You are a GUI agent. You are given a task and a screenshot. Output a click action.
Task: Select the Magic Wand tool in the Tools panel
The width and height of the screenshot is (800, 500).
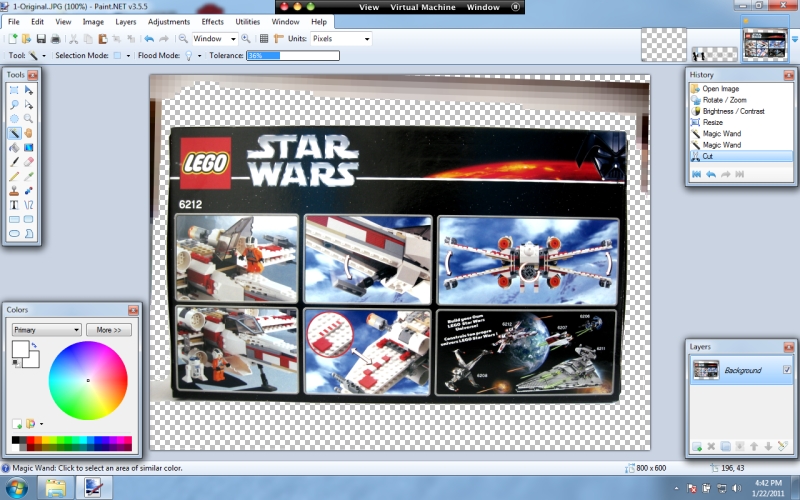(x=14, y=133)
